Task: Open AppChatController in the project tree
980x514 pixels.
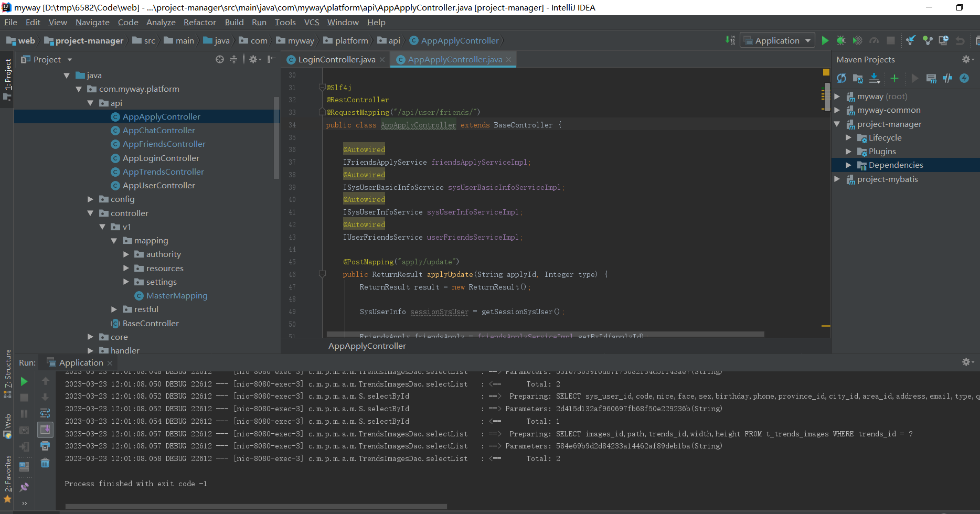Action: click(x=158, y=130)
